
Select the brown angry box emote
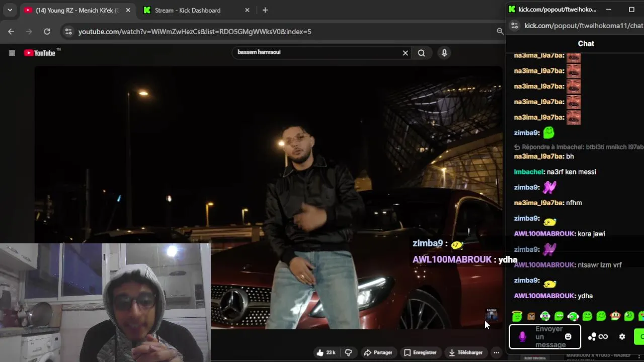[531, 316]
